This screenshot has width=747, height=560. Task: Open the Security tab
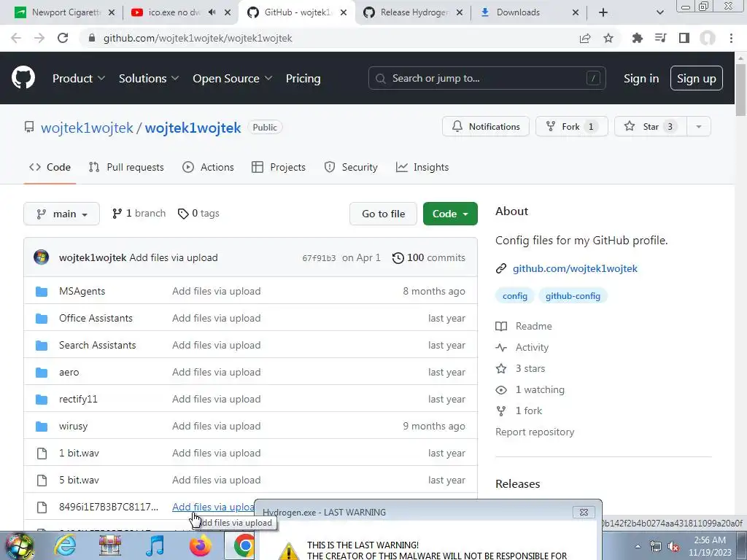coord(351,167)
